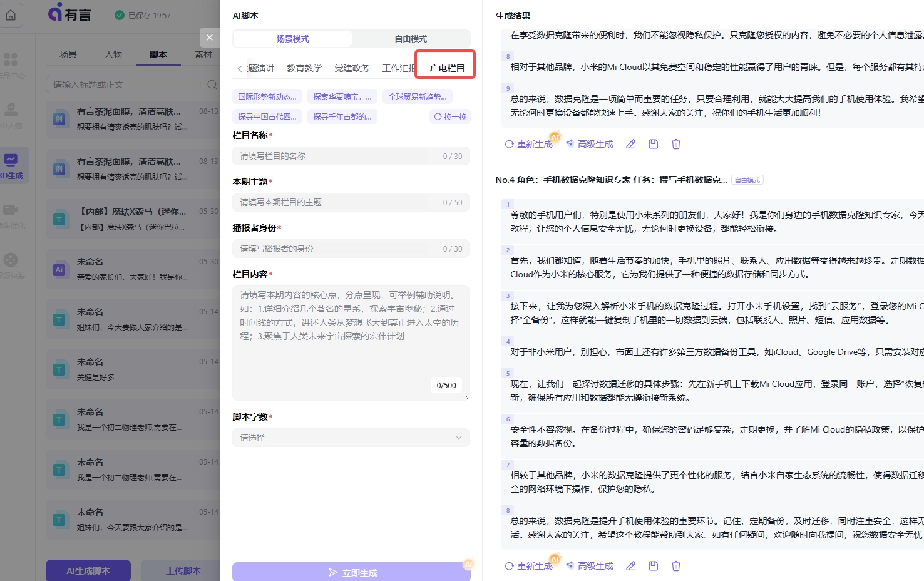Click upper result's save icon
Viewport: 924px width, 581px height.
click(654, 144)
